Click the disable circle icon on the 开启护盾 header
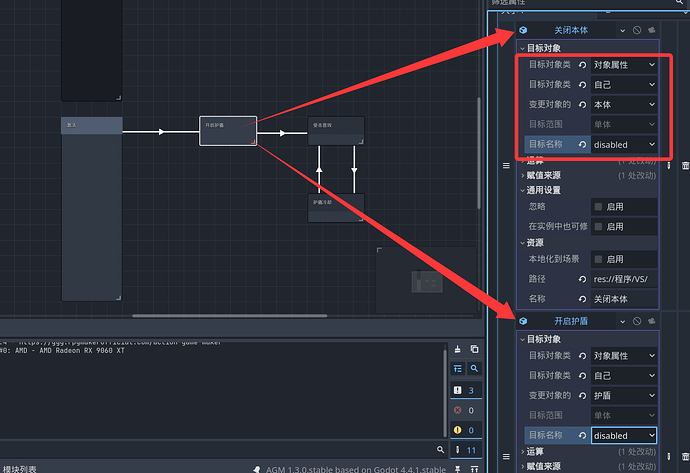This screenshot has height=473, width=690. 637,321
